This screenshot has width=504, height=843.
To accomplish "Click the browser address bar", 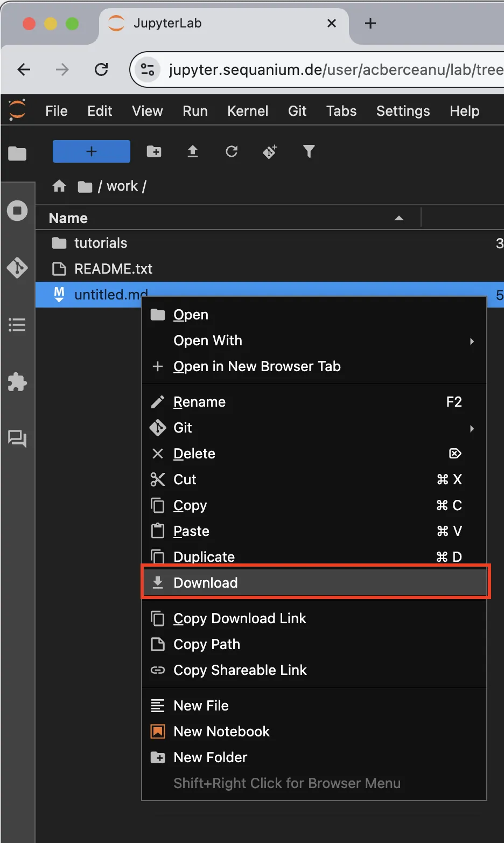I will tap(334, 69).
